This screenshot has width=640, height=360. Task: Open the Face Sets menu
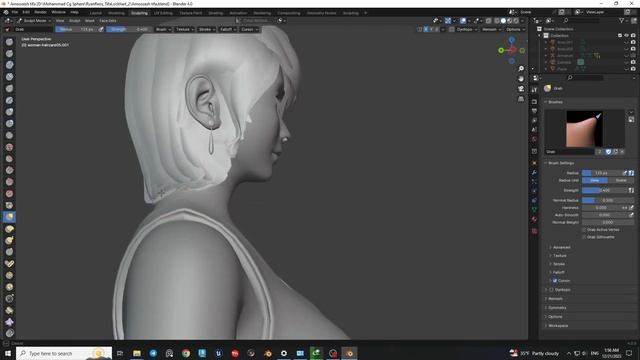108,20
